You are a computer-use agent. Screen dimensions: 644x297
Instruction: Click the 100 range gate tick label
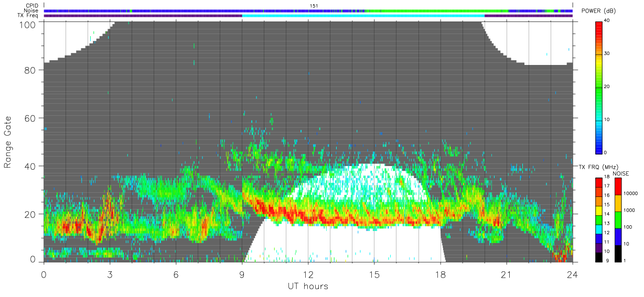click(27, 24)
